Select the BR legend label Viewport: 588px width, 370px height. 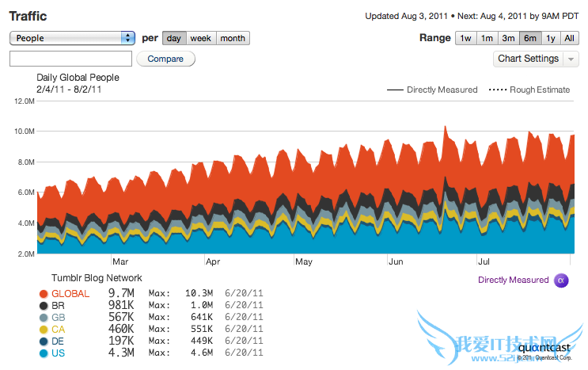(58, 306)
